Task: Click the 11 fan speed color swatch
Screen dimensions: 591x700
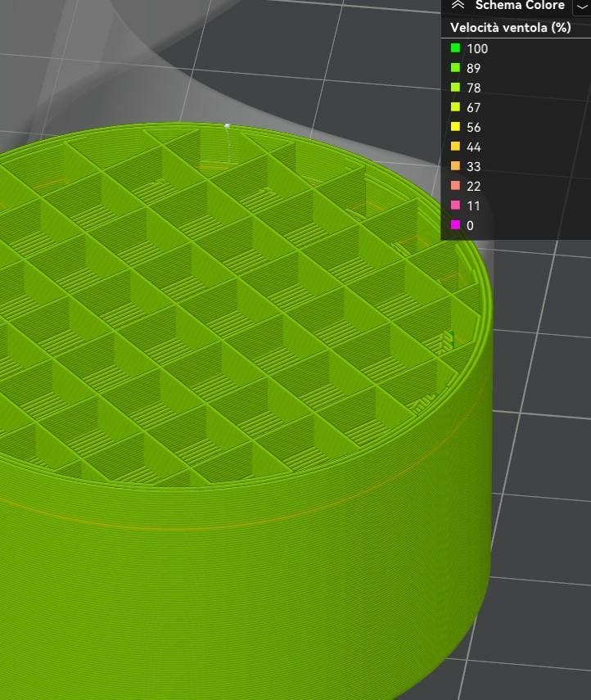Action: pyautogui.click(x=455, y=205)
